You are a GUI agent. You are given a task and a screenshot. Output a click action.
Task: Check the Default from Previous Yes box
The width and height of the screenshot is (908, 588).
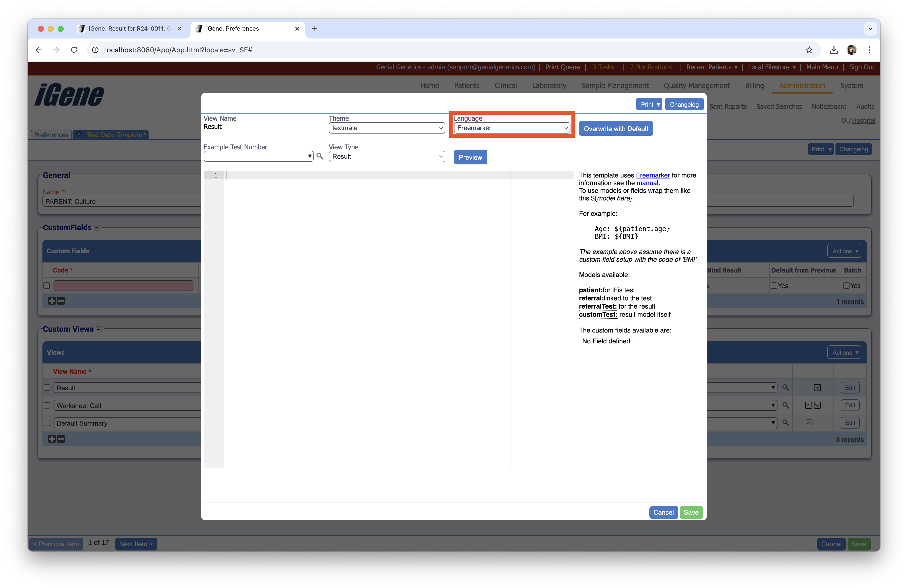pos(774,285)
